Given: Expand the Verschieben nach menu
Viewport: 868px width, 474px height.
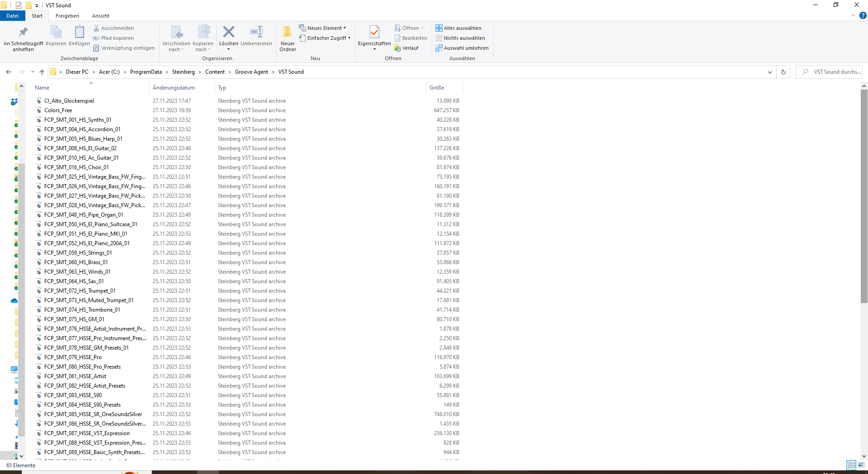Looking at the screenshot, I should point(176,47).
